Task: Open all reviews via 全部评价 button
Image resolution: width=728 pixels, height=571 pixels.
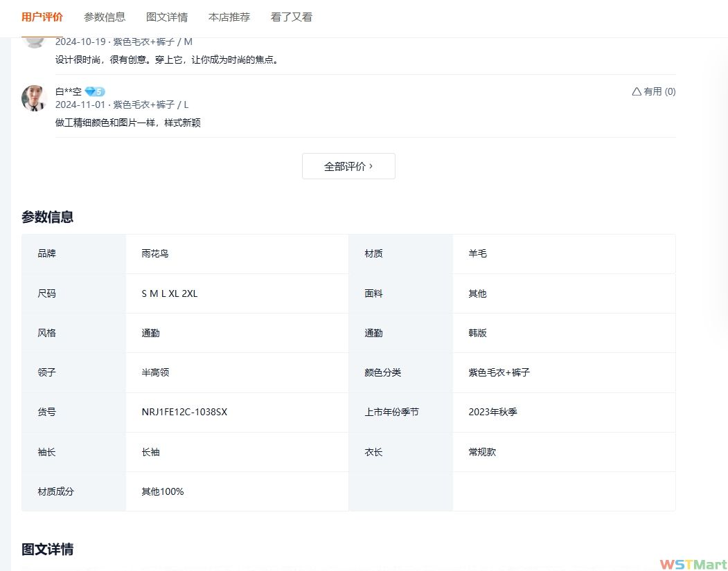Action: click(x=348, y=166)
